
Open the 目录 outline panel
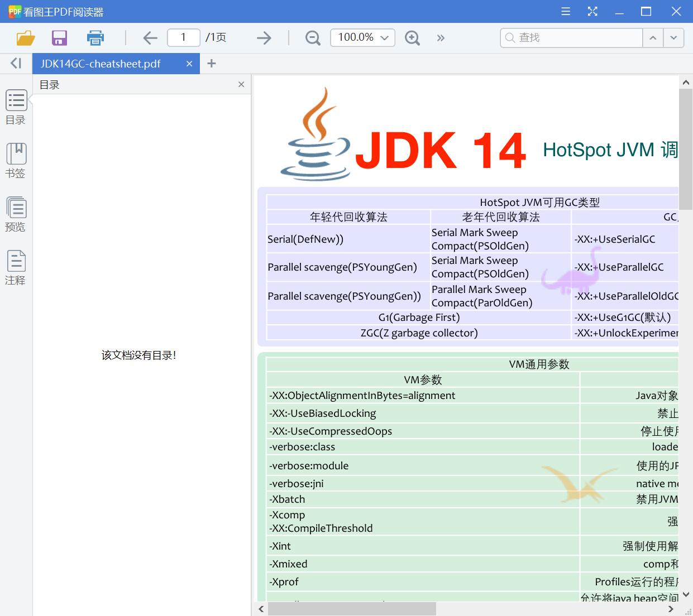[x=16, y=107]
